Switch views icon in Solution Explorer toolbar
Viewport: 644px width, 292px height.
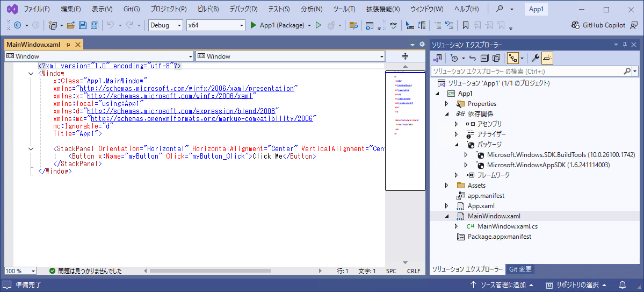point(438,59)
